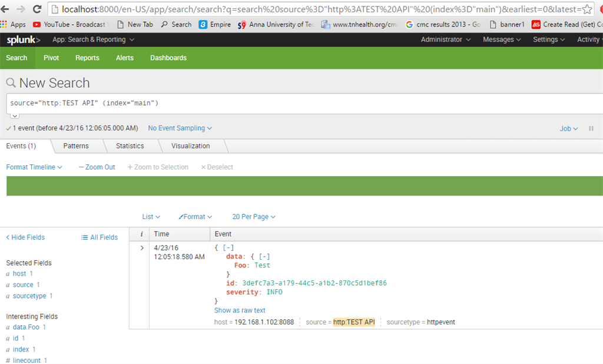Open the List view dropdown
The image size is (603, 364).
click(x=151, y=217)
